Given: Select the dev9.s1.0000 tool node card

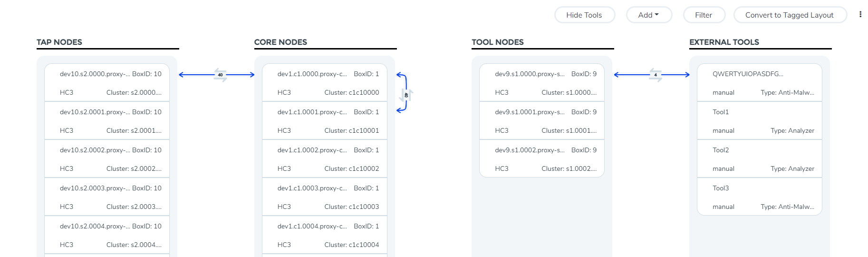Looking at the screenshot, I should [542, 83].
